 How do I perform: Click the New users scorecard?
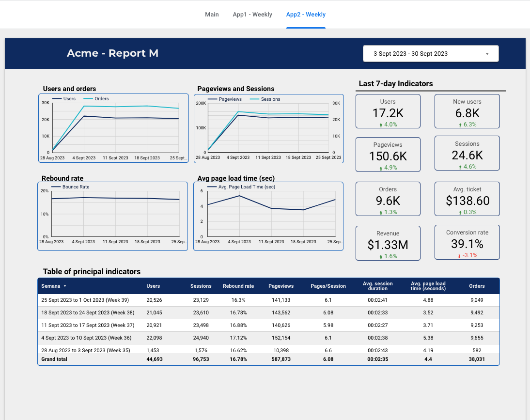467,111
